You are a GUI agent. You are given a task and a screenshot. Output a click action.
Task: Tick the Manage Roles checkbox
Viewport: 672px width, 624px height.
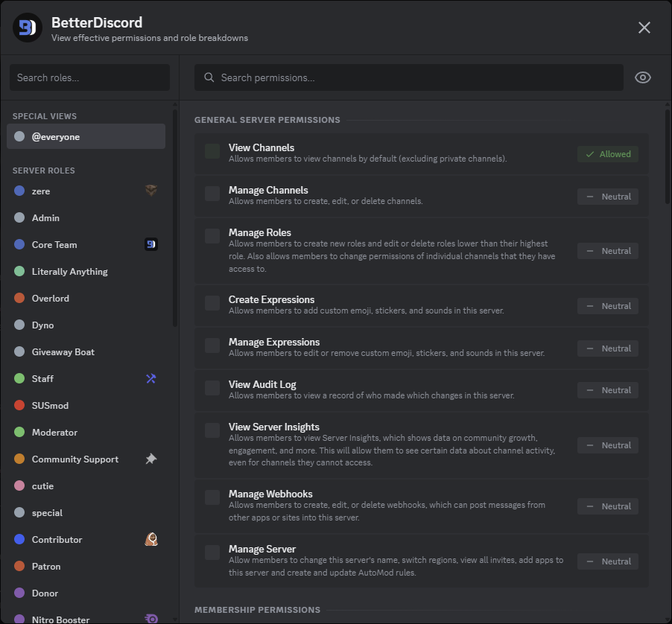[212, 236]
